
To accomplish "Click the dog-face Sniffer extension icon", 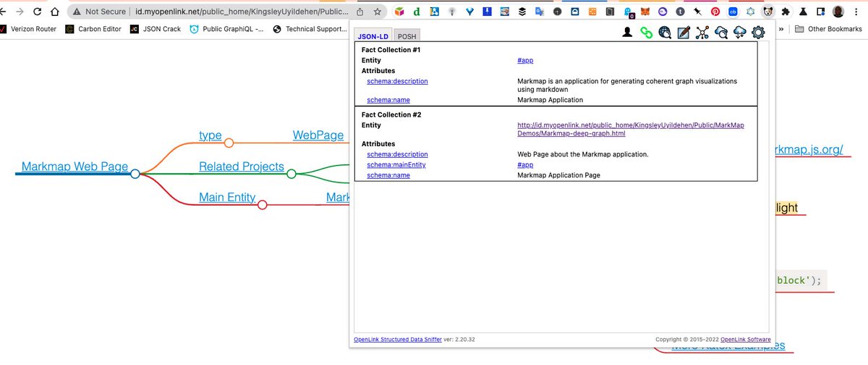I will pos(768,12).
